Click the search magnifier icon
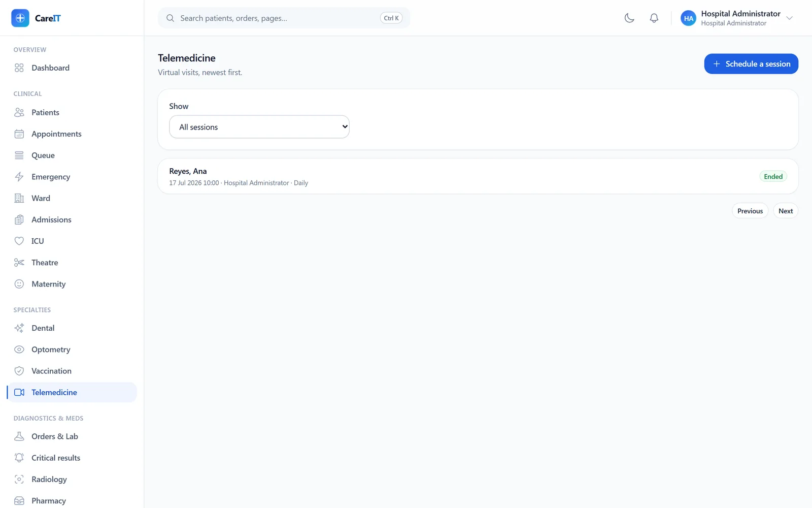 [x=171, y=18]
